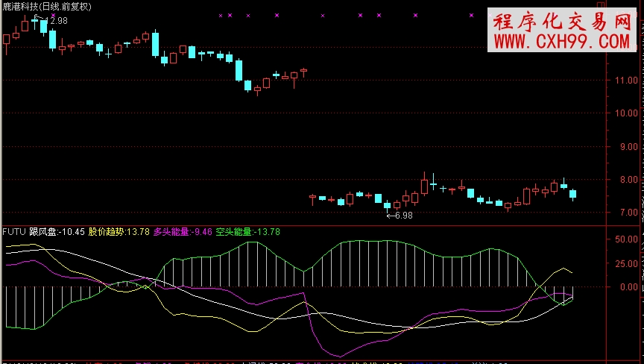
Task: Open the CXH99.COM watermark link
Action: coord(561,42)
